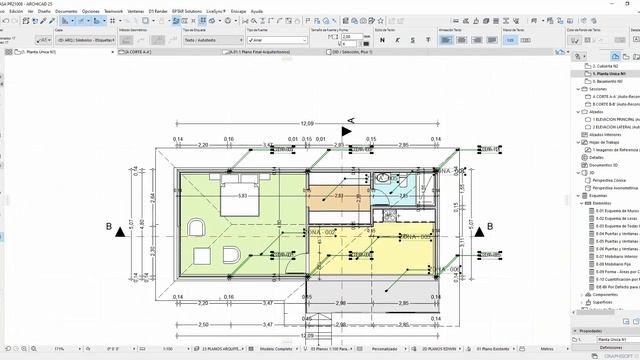Toggle the Underline S text style
640x360 pixels.
pos(413,40)
